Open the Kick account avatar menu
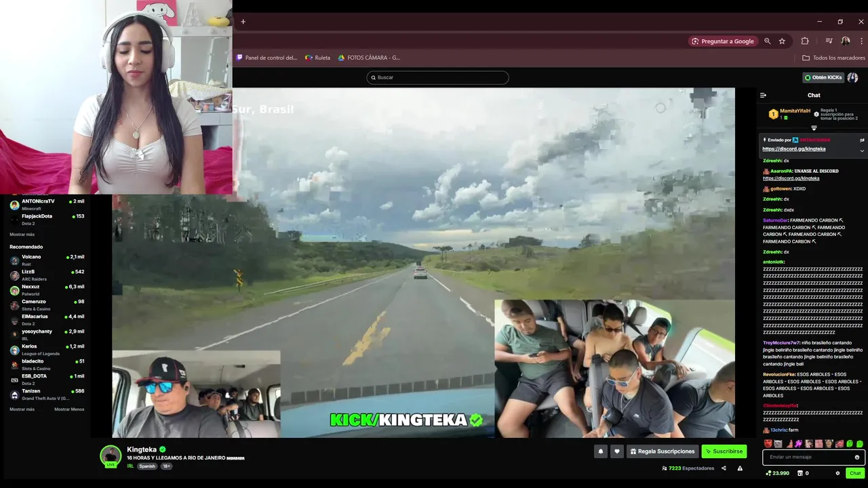This screenshot has height=488, width=868. 853,77
